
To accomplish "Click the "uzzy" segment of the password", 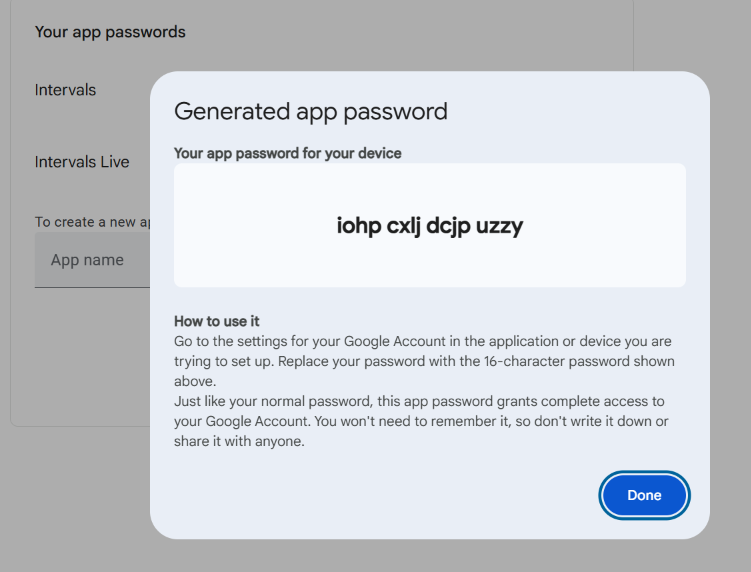I will click(497, 226).
